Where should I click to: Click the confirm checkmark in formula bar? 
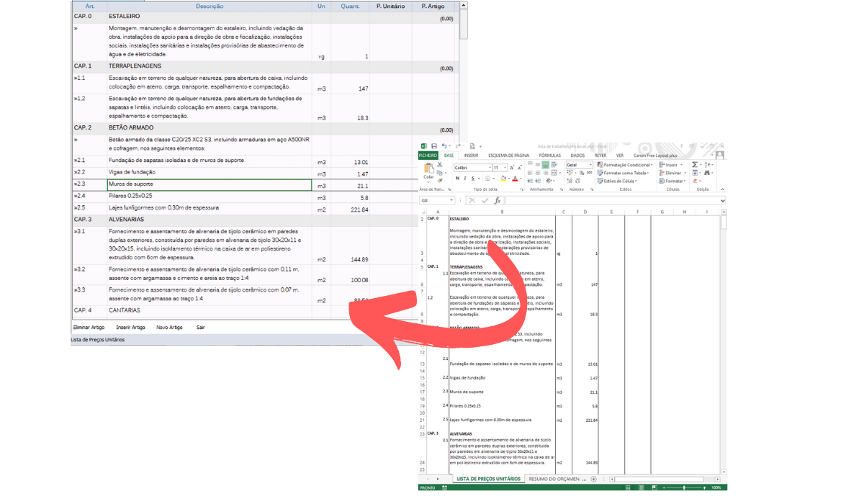(485, 200)
